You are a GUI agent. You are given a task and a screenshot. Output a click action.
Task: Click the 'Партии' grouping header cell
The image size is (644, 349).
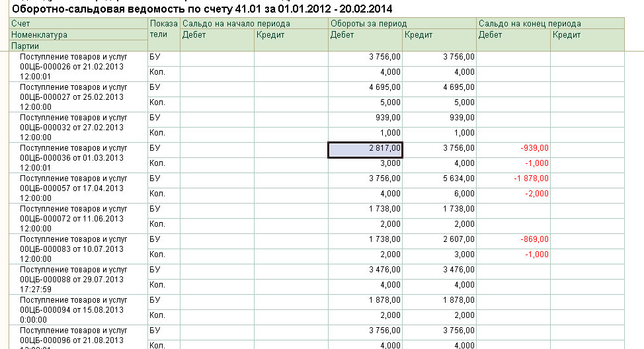click(x=26, y=46)
